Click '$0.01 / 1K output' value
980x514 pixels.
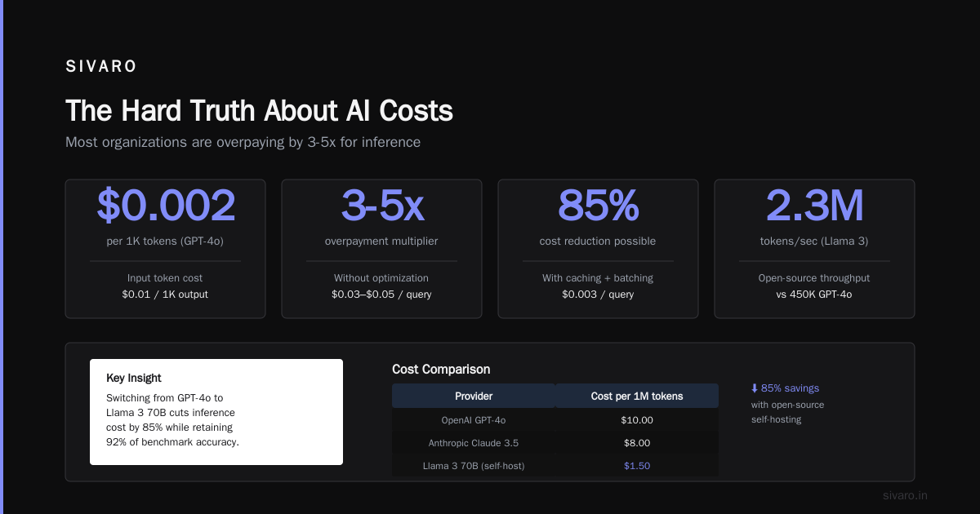tap(166, 295)
